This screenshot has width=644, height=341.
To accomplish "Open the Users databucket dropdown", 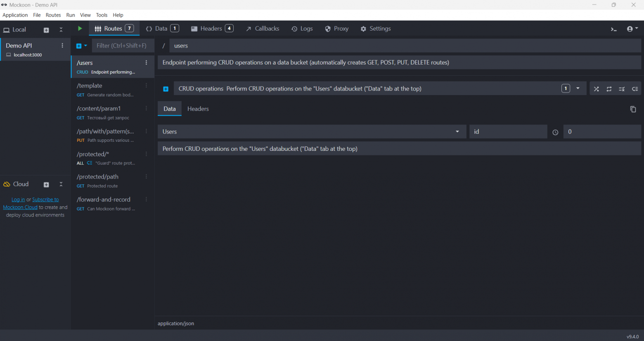I will coord(312,131).
